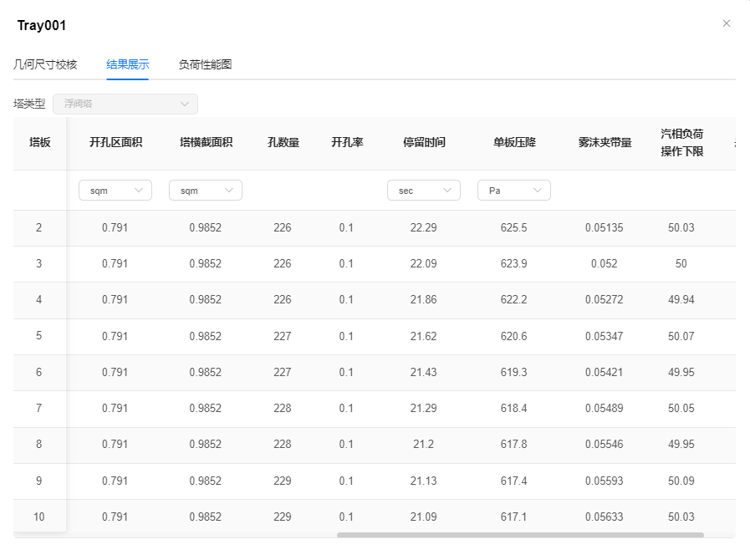Click pressure drop value 622.2
The width and height of the screenshot is (750, 560).
[x=513, y=299]
